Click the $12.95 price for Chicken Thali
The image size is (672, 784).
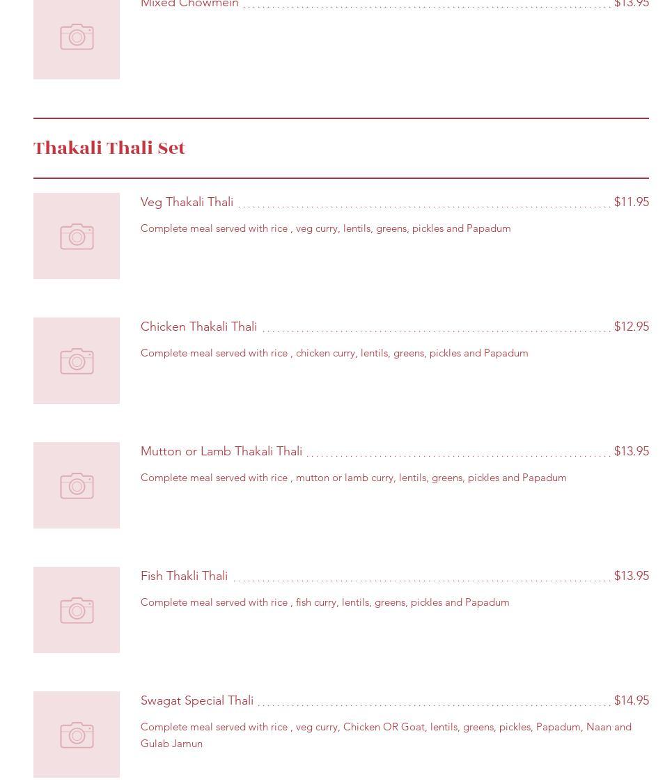(632, 327)
